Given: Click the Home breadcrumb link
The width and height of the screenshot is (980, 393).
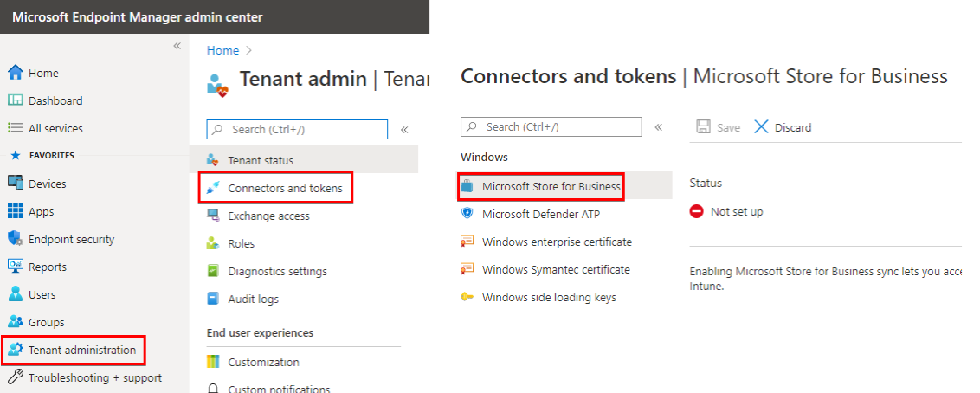Looking at the screenshot, I should click(x=223, y=50).
